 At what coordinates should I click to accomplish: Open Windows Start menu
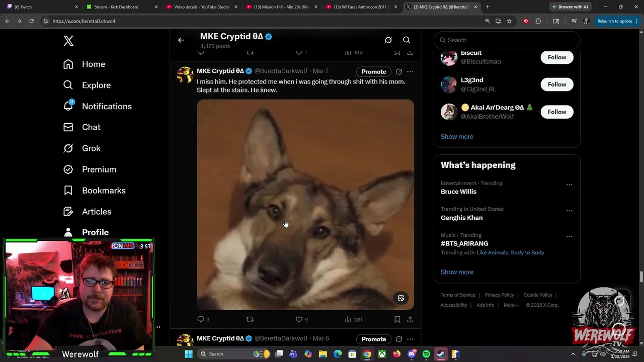tap(189, 354)
